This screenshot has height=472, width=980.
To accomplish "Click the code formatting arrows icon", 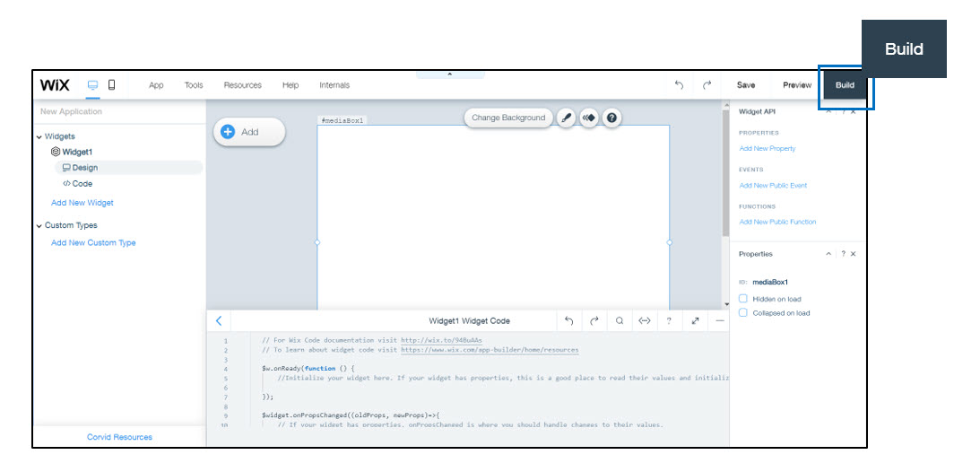I will [645, 320].
